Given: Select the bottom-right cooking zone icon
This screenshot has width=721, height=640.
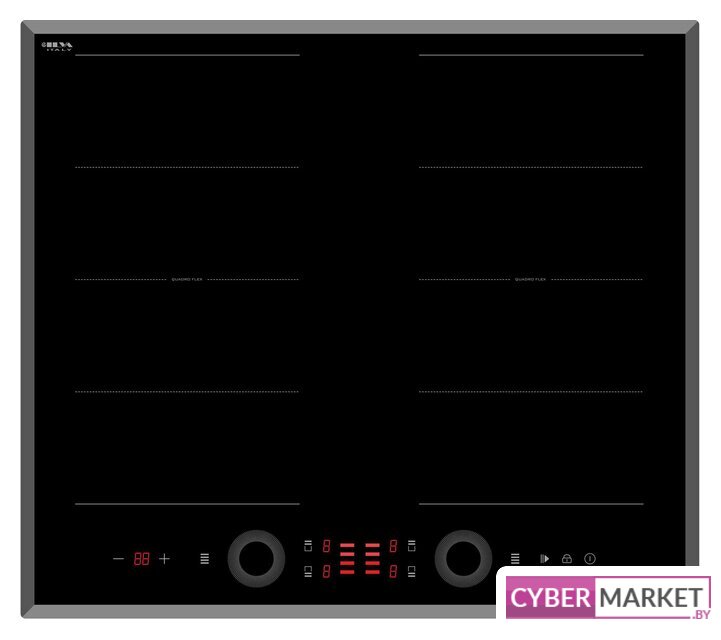Looking at the screenshot, I should click(x=411, y=572).
